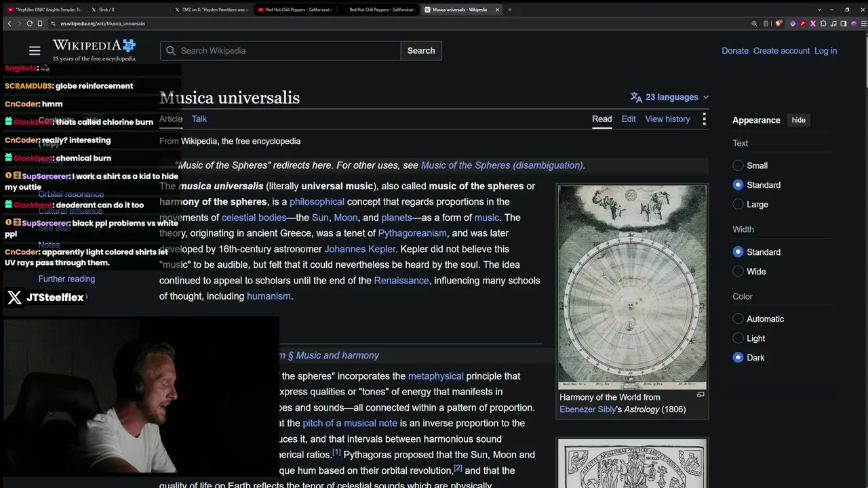Select Standard width option
Screen dimensions: 868x488
click(x=738, y=252)
